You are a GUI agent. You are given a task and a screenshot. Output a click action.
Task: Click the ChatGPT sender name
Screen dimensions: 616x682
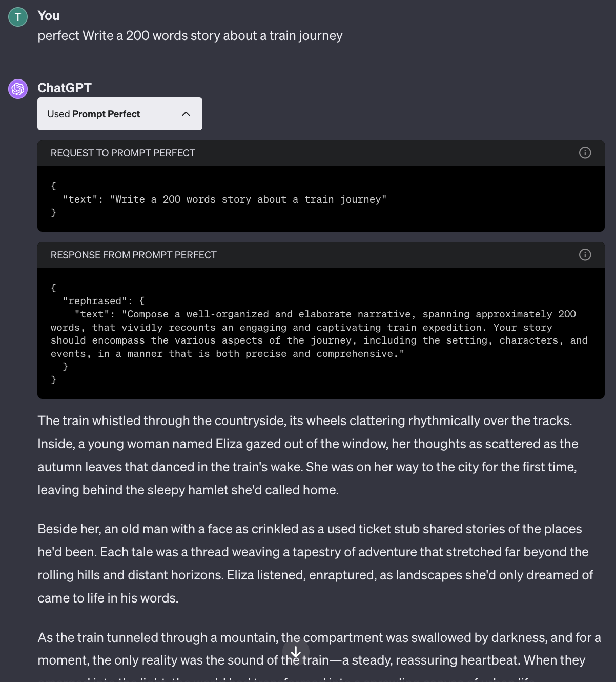[x=65, y=88]
